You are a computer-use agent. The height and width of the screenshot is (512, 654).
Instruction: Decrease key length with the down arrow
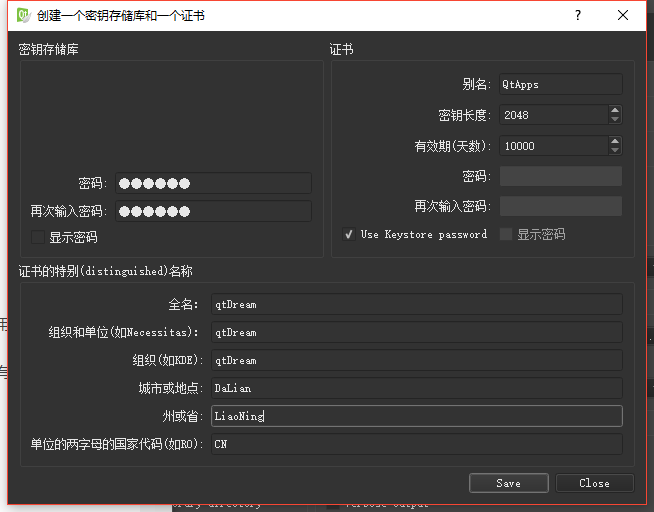pos(615,119)
